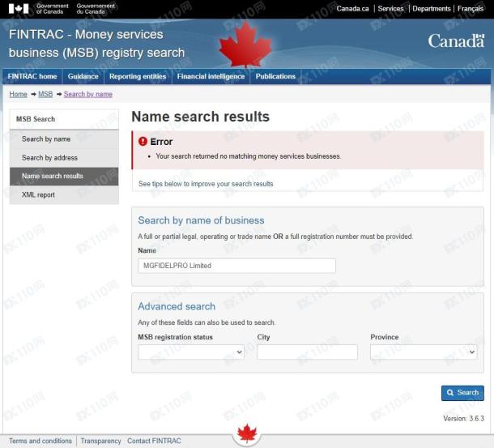Open the Canada.ca link
The image size is (494, 448).
pyautogui.click(x=352, y=9)
